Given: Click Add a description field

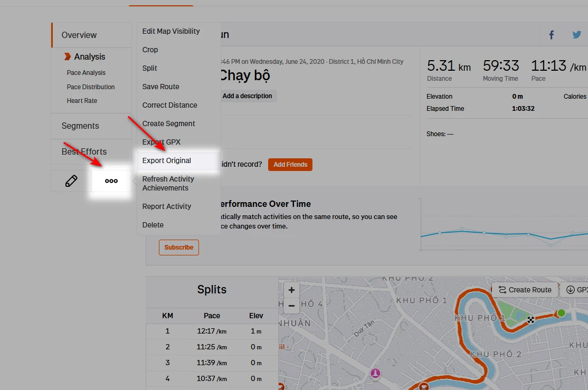Looking at the screenshot, I should pyautogui.click(x=248, y=96).
